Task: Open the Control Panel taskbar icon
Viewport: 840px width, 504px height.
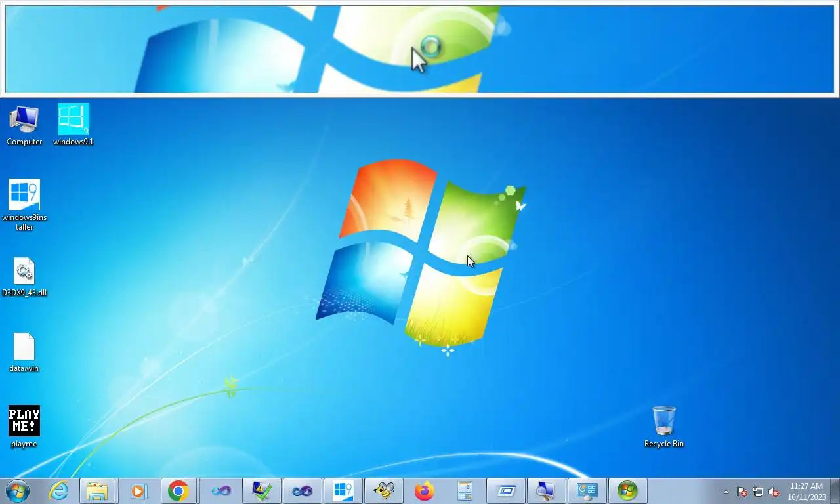Action: pos(587,491)
